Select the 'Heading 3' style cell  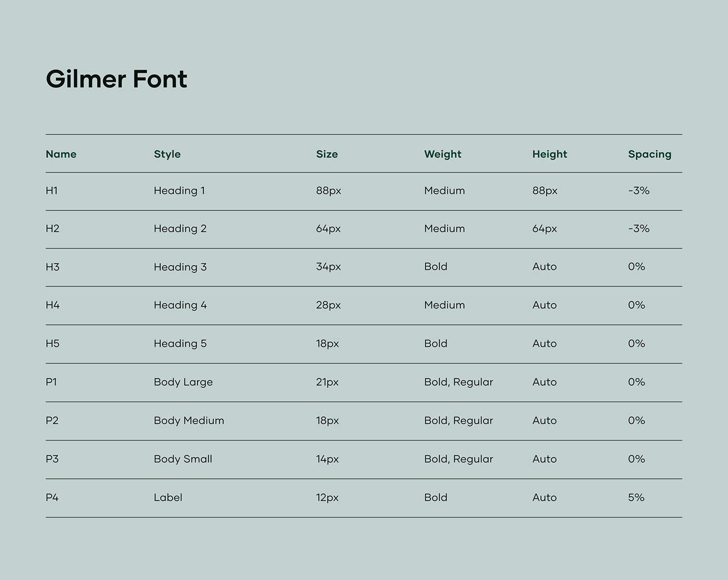[x=180, y=267]
